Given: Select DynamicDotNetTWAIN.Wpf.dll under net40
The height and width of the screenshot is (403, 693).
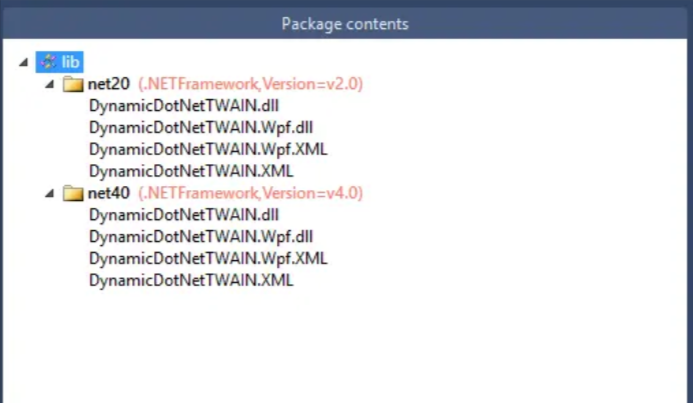Looking at the screenshot, I should click(201, 236).
